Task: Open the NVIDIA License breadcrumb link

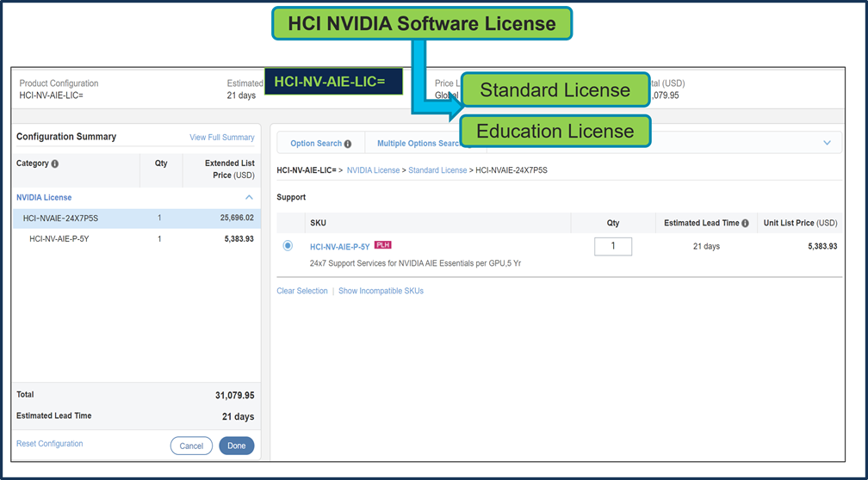Action: 373,170
